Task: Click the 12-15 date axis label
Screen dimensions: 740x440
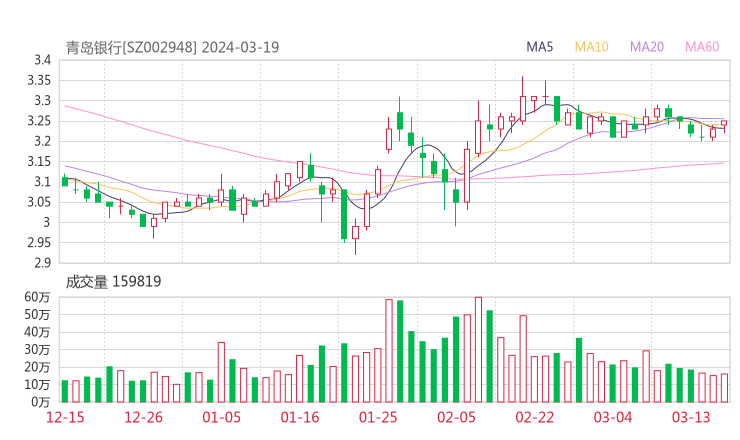Action: [x=65, y=417]
